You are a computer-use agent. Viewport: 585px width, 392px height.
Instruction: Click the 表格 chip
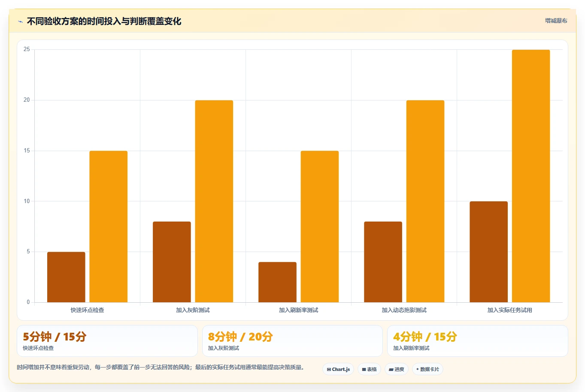click(x=369, y=369)
